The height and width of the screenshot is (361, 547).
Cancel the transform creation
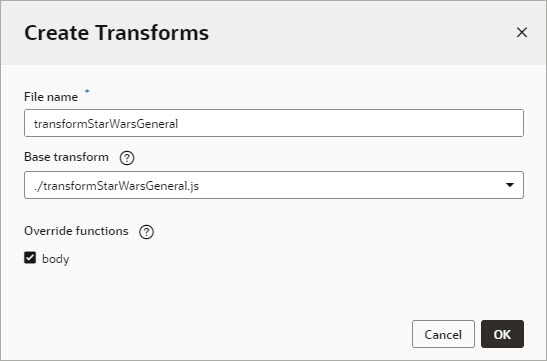443,334
